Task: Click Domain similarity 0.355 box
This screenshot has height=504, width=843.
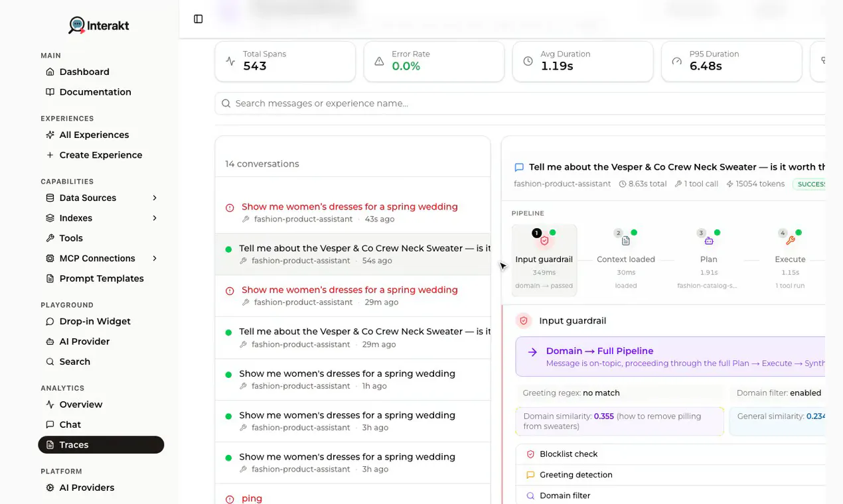Action: pos(619,421)
